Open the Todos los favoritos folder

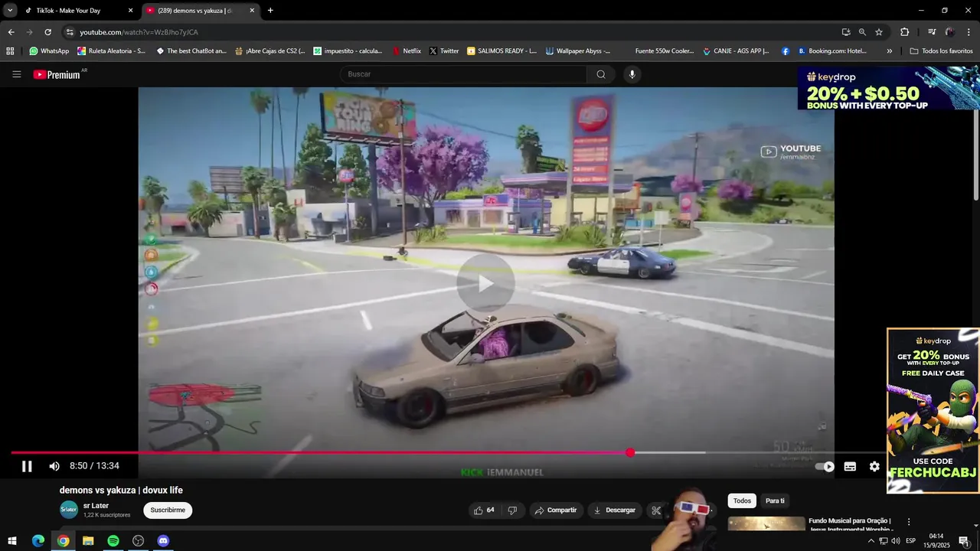(x=941, y=51)
